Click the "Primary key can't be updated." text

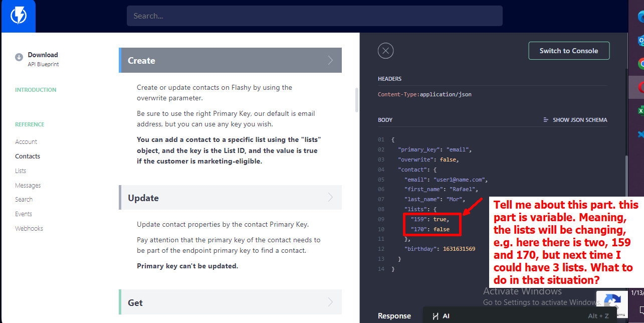[187, 266]
